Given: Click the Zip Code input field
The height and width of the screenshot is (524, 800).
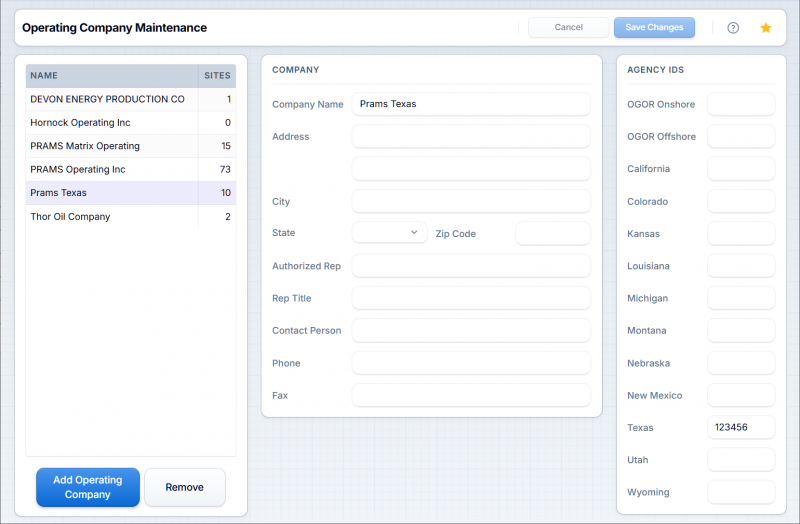Looking at the screenshot, I should (x=553, y=233).
